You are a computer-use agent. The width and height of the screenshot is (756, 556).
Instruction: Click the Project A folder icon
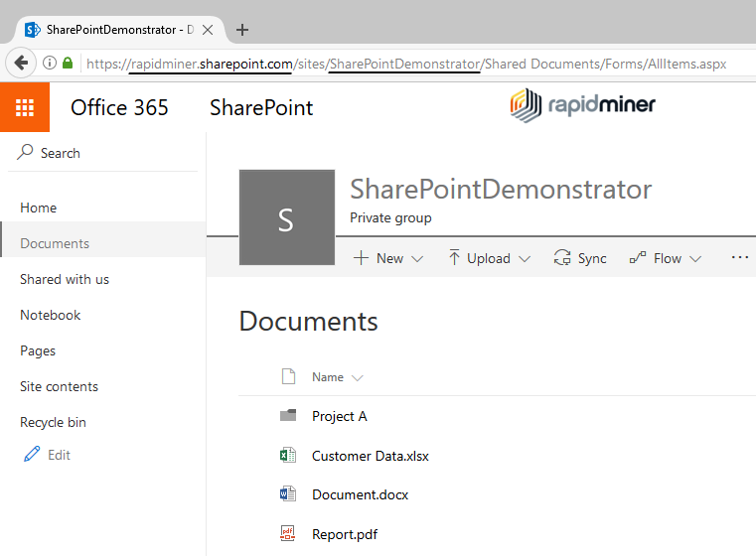[x=288, y=415]
